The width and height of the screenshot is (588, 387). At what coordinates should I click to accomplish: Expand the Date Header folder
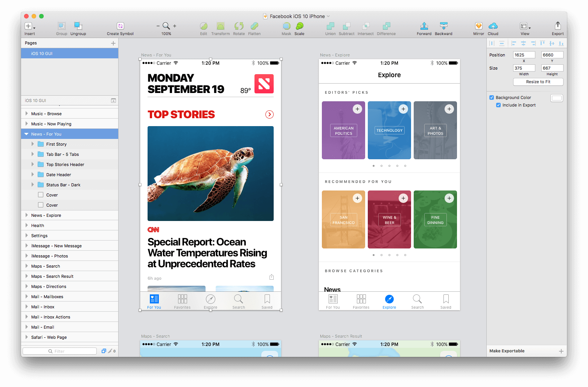coord(33,174)
